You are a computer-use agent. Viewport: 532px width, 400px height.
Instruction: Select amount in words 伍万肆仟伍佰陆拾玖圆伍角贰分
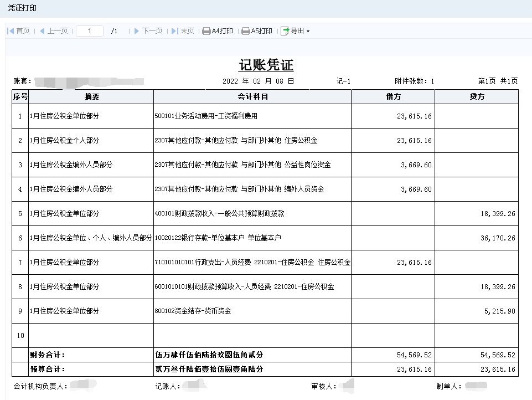pyautogui.click(x=209, y=355)
